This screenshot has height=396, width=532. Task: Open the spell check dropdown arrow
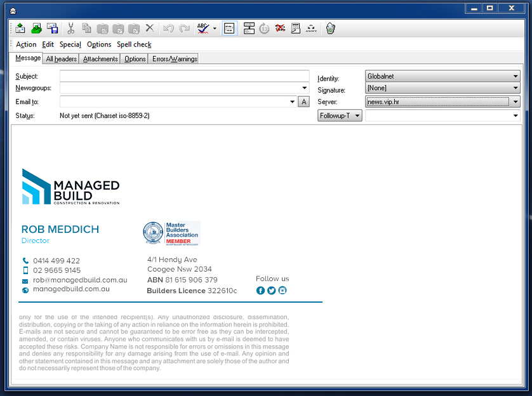point(215,29)
